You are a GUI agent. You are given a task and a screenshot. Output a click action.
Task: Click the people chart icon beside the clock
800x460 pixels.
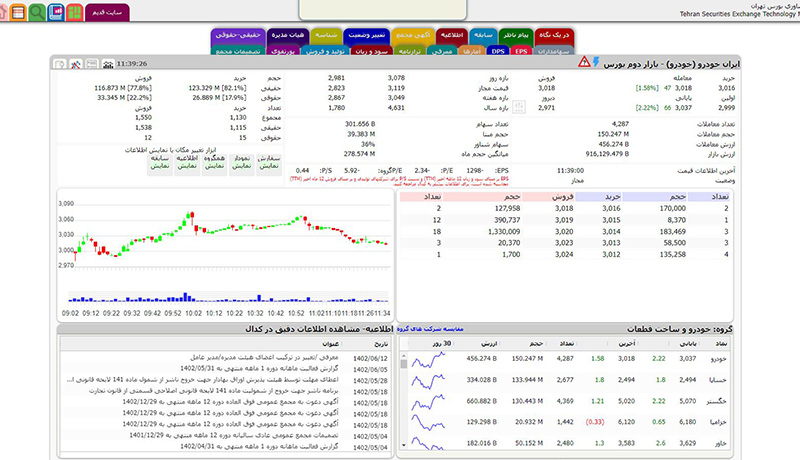click(x=108, y=64)
